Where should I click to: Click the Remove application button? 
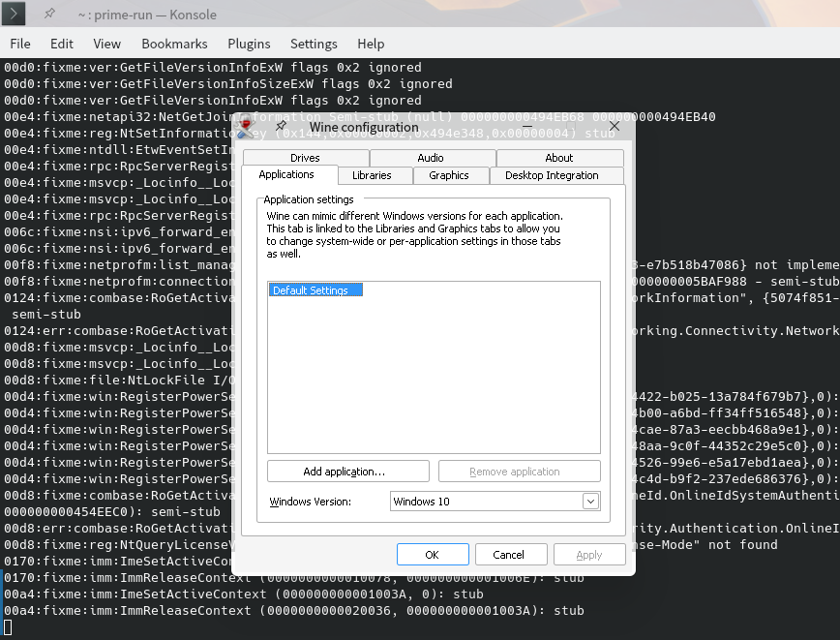click(519, 472)
